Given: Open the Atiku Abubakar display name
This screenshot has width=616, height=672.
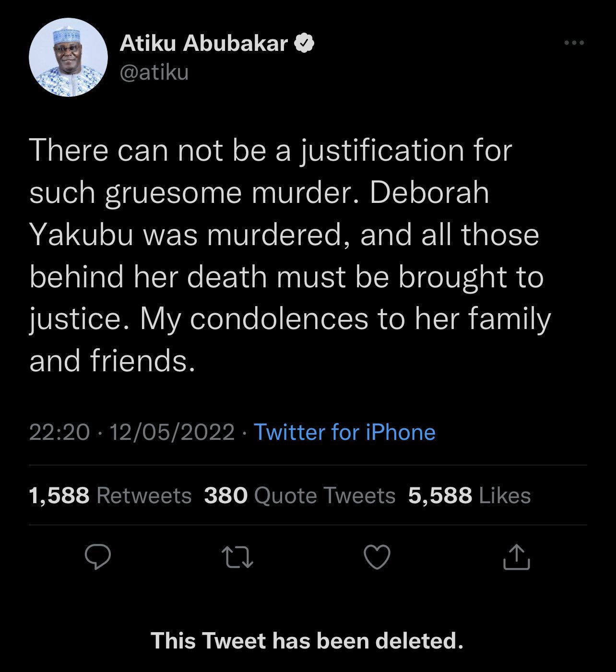Looking at the screenshot, I should (203, 44).
